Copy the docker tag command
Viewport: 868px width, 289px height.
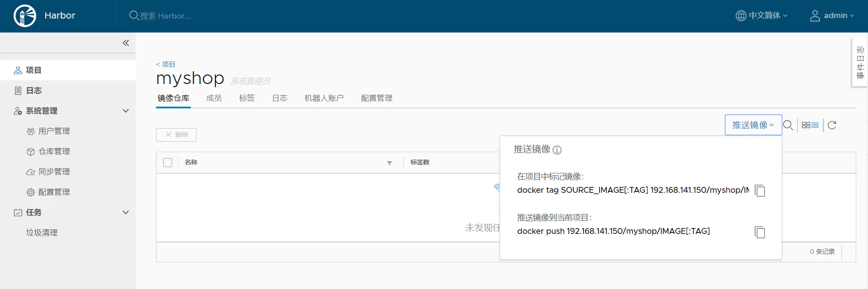(x=760, y=191)
